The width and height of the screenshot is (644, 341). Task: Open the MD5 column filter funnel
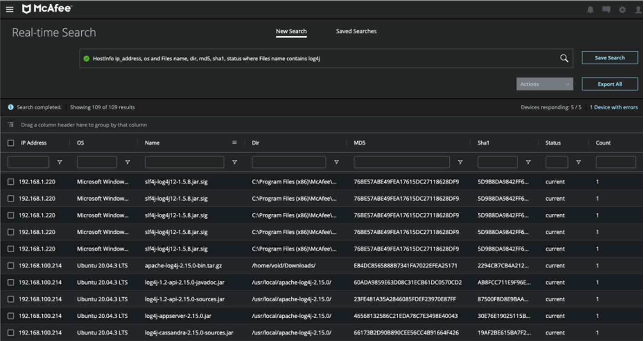tap(460, 162)
